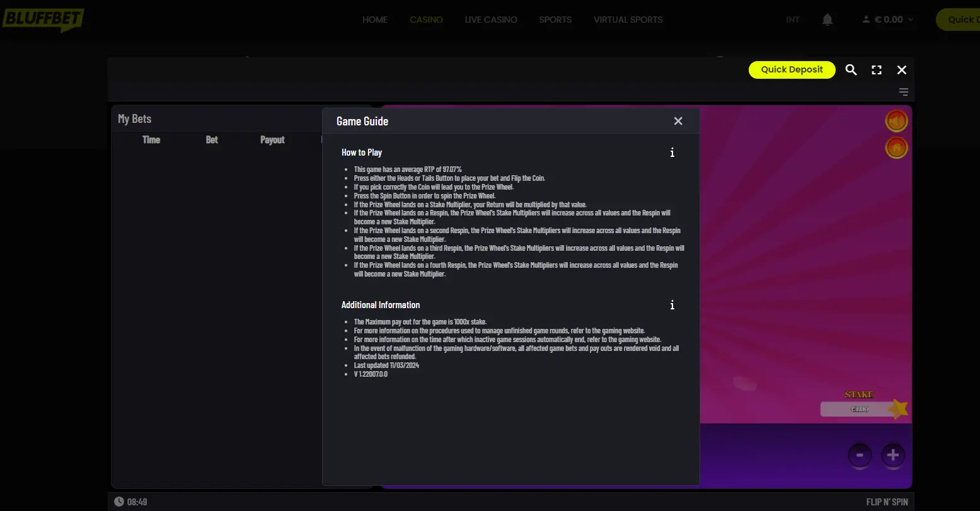Increase stake with plus button
Image resolution: width=980 pixels, height=511 pixels.
tap(892, 455)
